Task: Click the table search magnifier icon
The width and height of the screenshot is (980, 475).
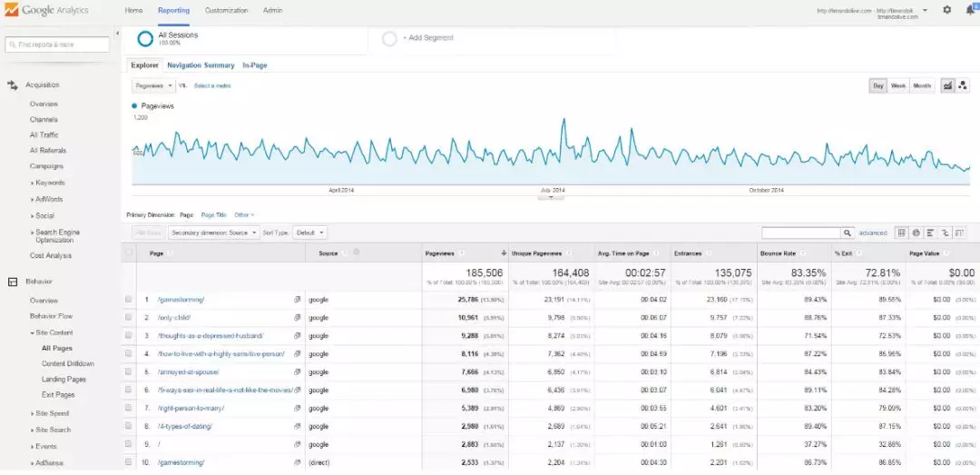Action: point(848,233)
